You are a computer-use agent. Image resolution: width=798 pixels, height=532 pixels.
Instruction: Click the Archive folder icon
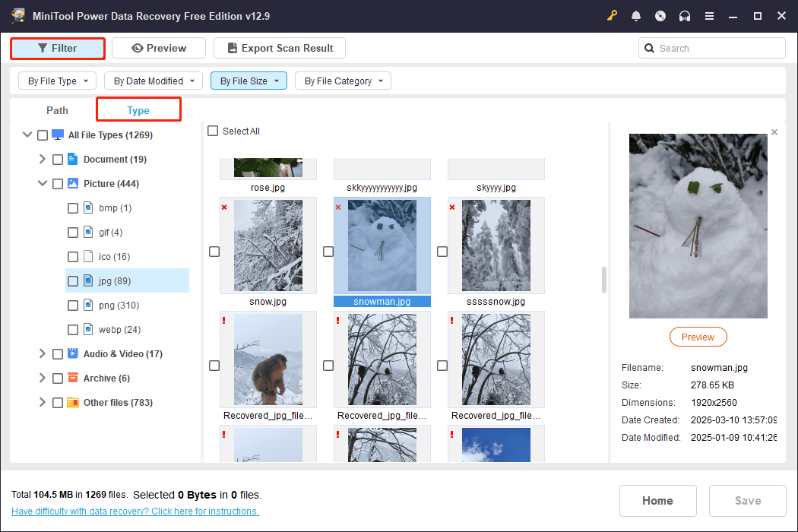point(73,378)
